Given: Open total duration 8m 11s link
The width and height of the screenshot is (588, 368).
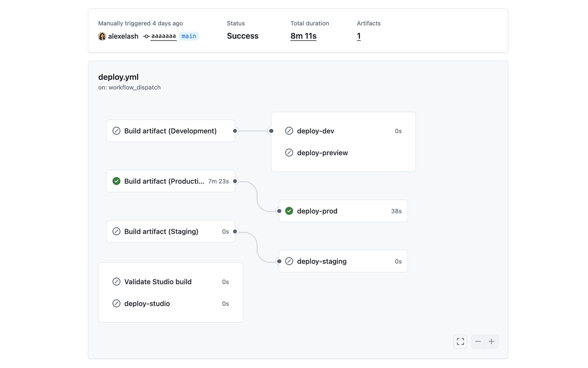Looking at the screenshot, I should click(303, 36).
